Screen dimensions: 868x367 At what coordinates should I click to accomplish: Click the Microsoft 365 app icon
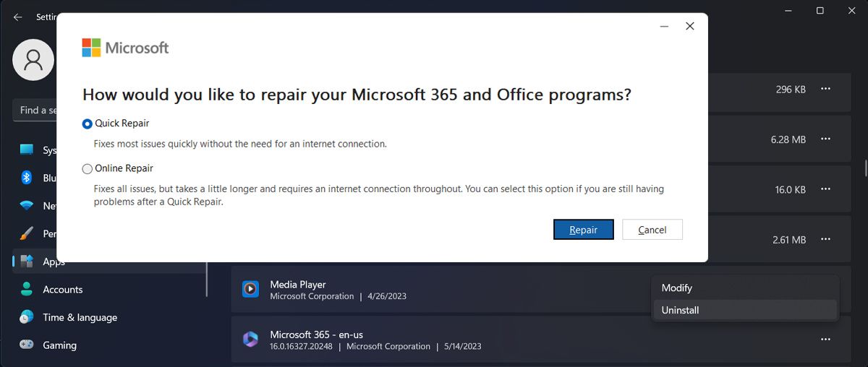point(250,340)
